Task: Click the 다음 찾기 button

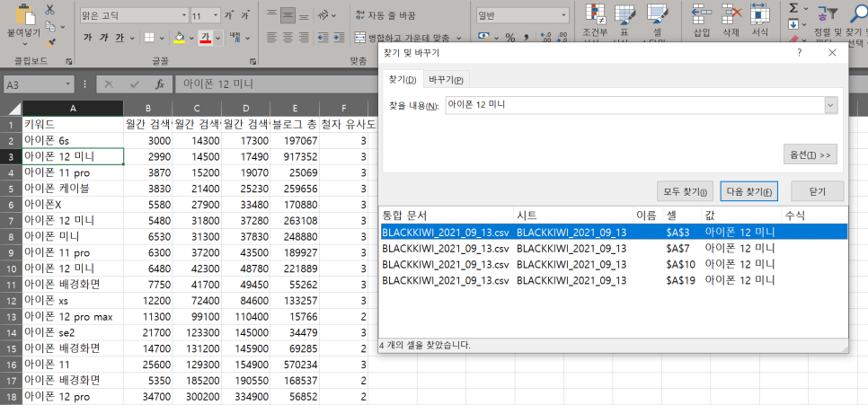Action: tap(749, 191)
